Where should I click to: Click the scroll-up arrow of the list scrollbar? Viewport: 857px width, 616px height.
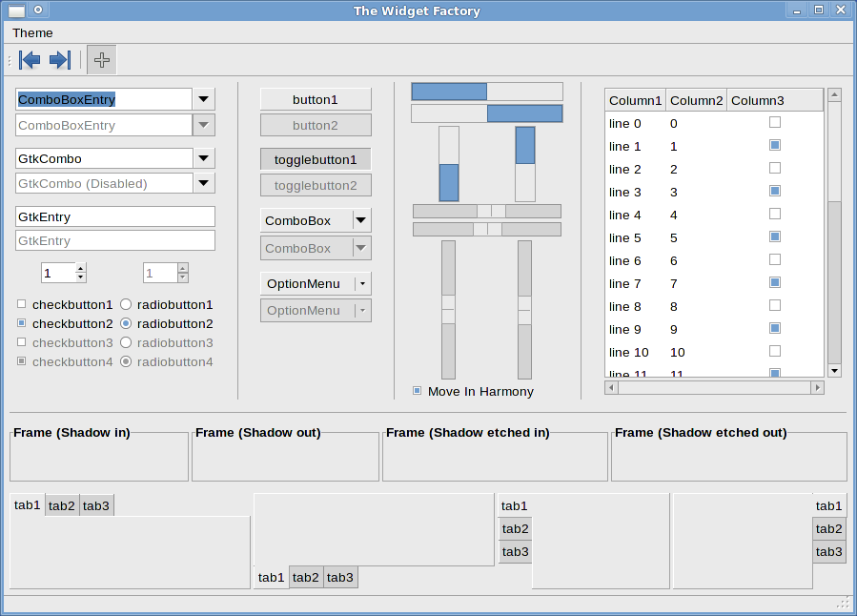[834, 94]
